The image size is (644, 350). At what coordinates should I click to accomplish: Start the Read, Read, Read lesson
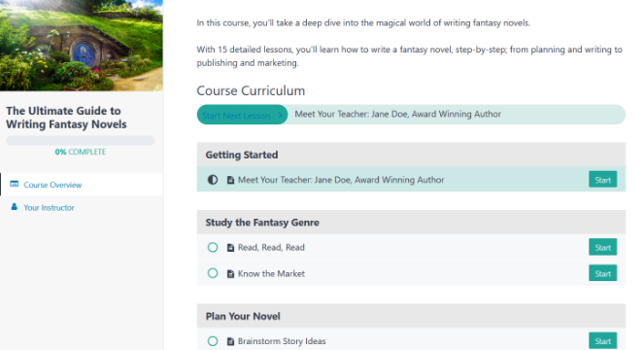(602, 247)
